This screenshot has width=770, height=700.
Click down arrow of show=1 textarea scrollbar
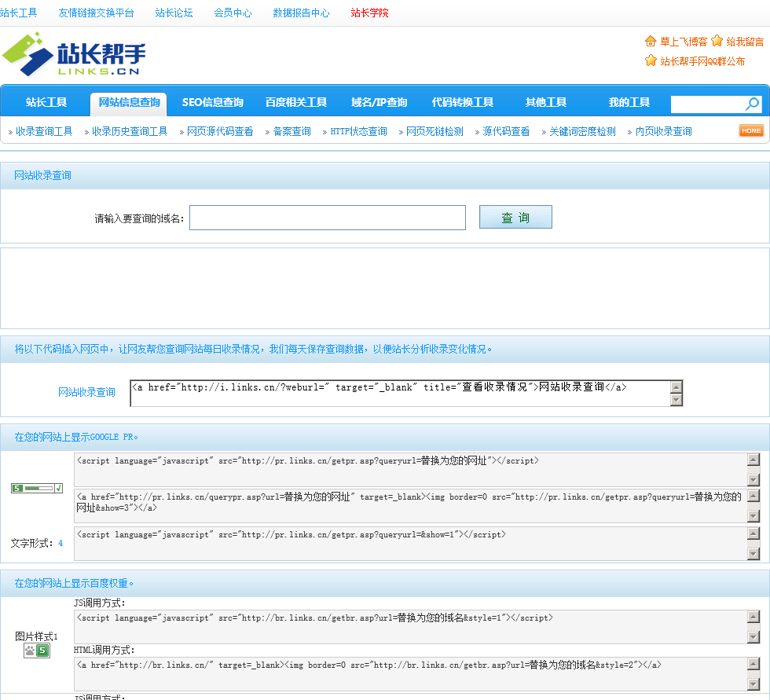[753, 553]
